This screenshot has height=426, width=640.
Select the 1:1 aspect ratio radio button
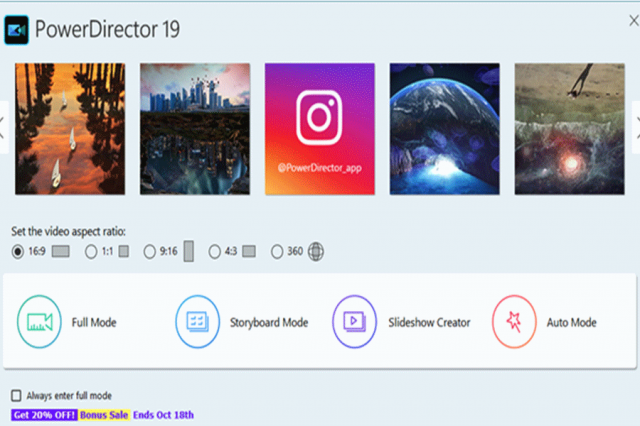pyautogui.click(x=91, y=251)
